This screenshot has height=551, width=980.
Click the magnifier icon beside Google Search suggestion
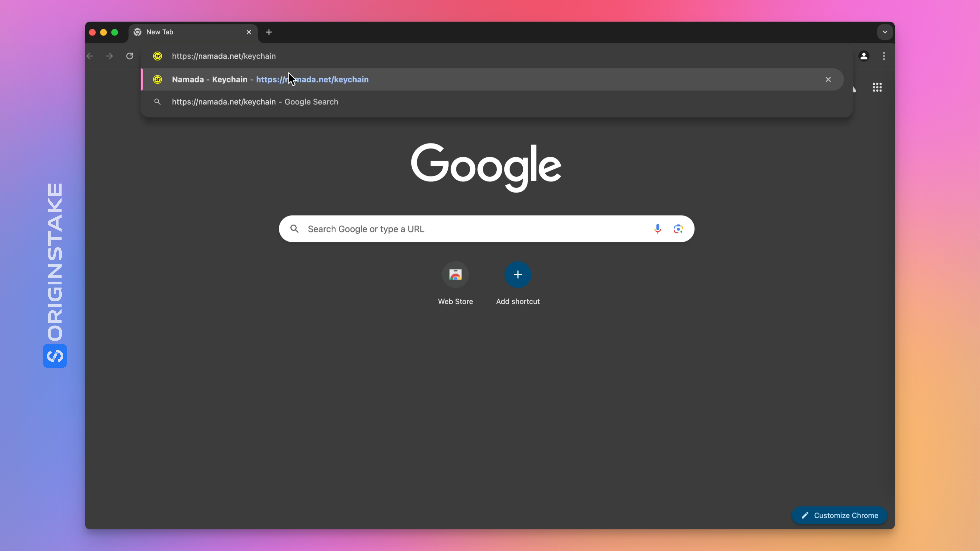click(x=157, y=102)
